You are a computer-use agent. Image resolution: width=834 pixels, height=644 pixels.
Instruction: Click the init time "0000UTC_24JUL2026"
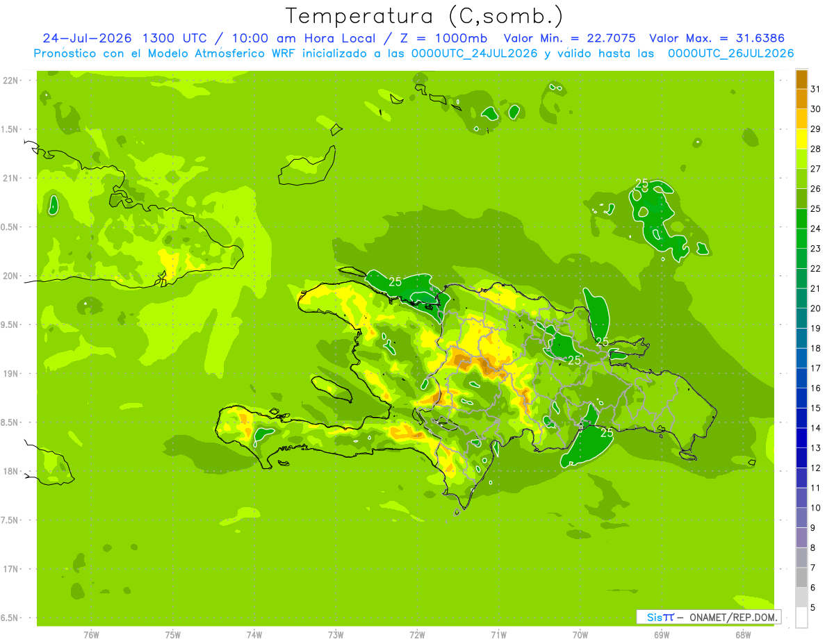(473, 53)
